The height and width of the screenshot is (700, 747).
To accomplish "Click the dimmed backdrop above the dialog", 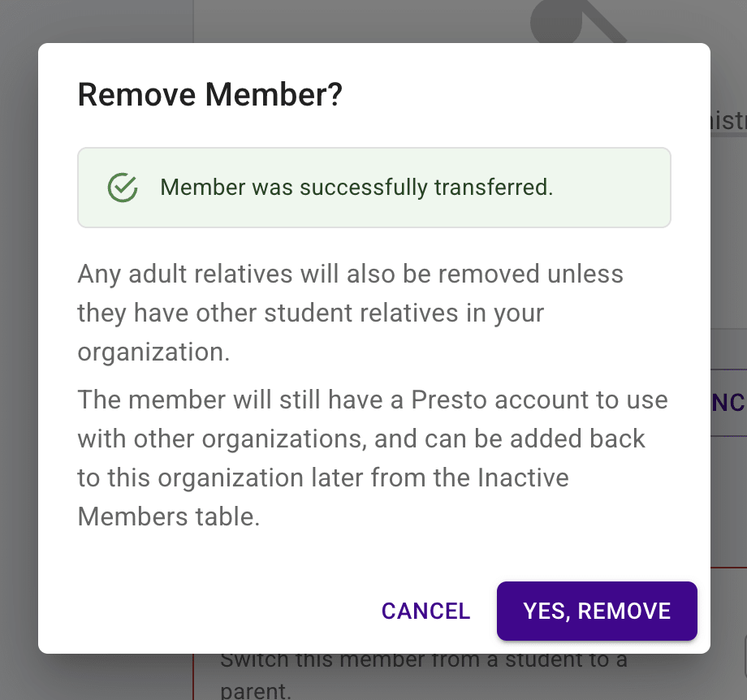I will point(325,20).
